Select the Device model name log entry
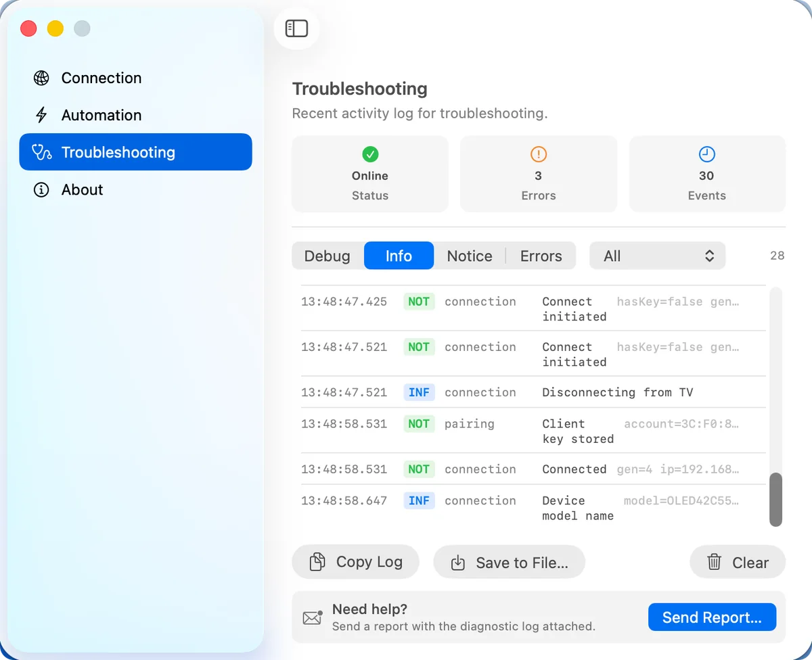The width and height of the screenshot is (812, 660). pos(533,507)
